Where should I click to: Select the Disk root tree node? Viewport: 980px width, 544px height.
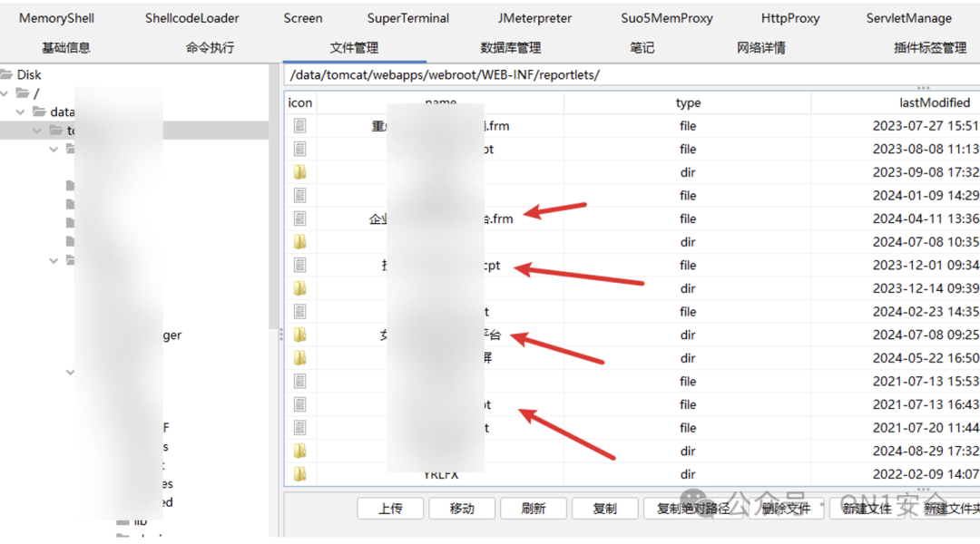(29, 75)
